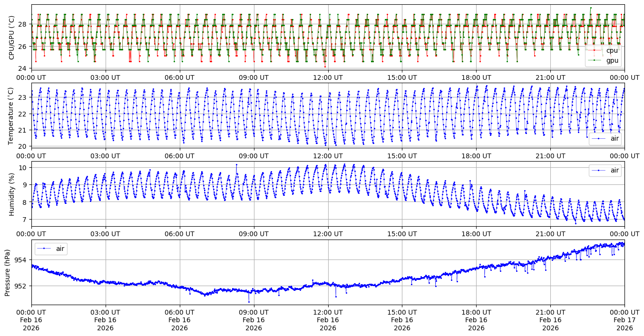Viewport: 644px width, 336px height.
Task: Click 12:00 UT tick under the Pressure plot
Action: point(328,312)
